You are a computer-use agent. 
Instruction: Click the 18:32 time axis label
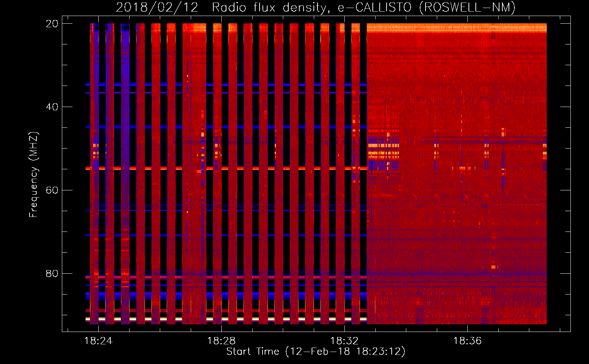pyautogui.click(x=344, y=341)
